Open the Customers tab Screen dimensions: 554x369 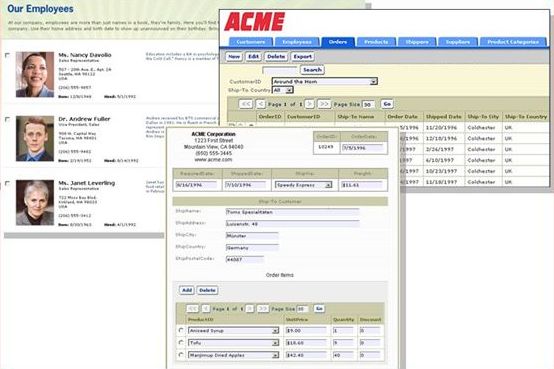tap(251, 42)
